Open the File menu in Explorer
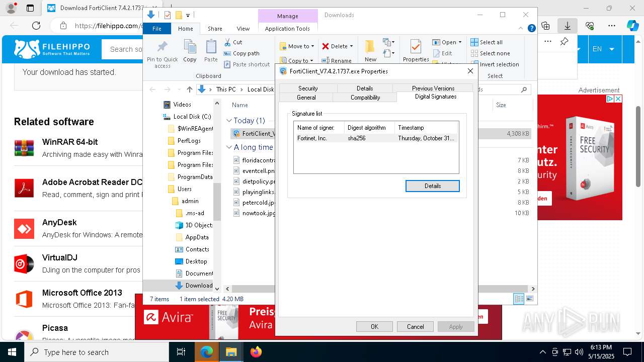This screenshot has height=362, width=644. pos(157,29)
